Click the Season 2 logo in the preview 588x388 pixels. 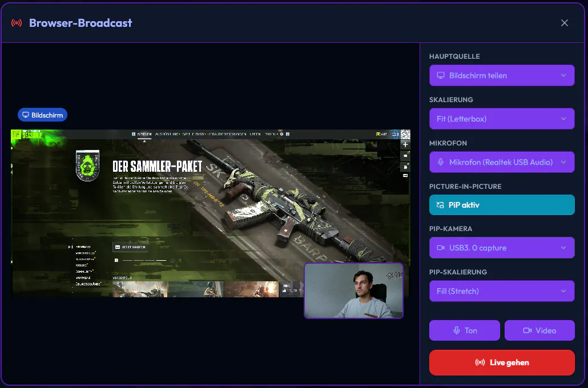click(x=27, y=134)
